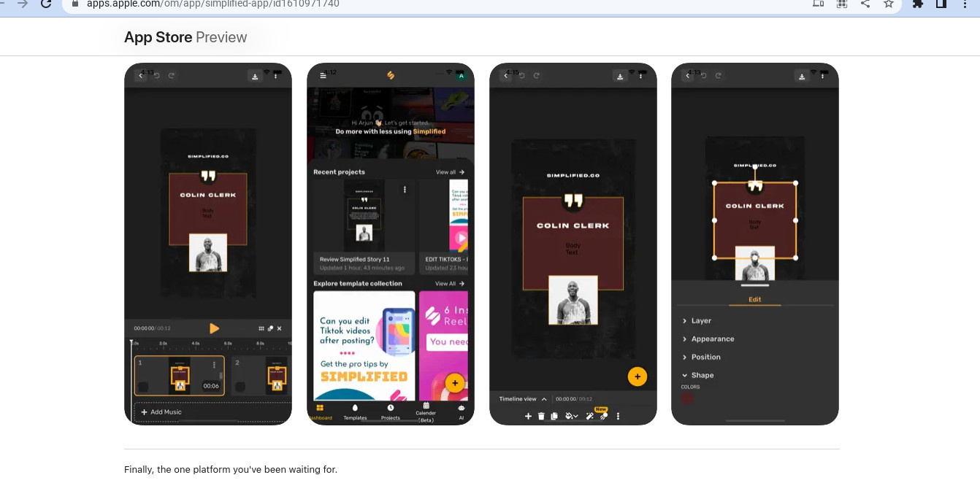Click the orange plus button in third screenshot
The width and height of the screenshot is (980, 483).
click(638, 376)
